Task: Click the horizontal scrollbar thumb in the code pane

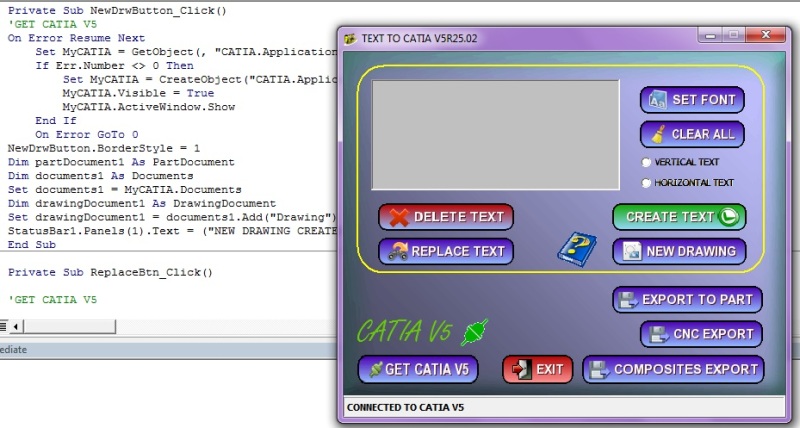Action: coord(69,326)
